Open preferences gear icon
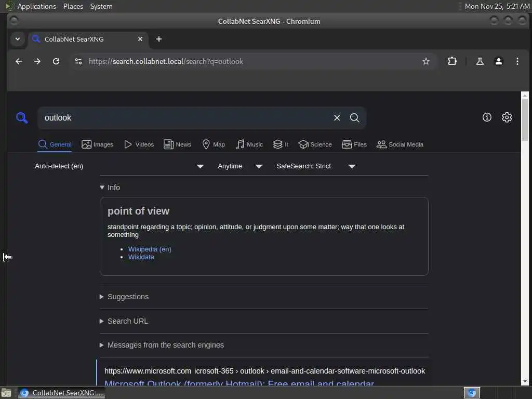This screenshot has height=399, width=532. click(507, 117)
